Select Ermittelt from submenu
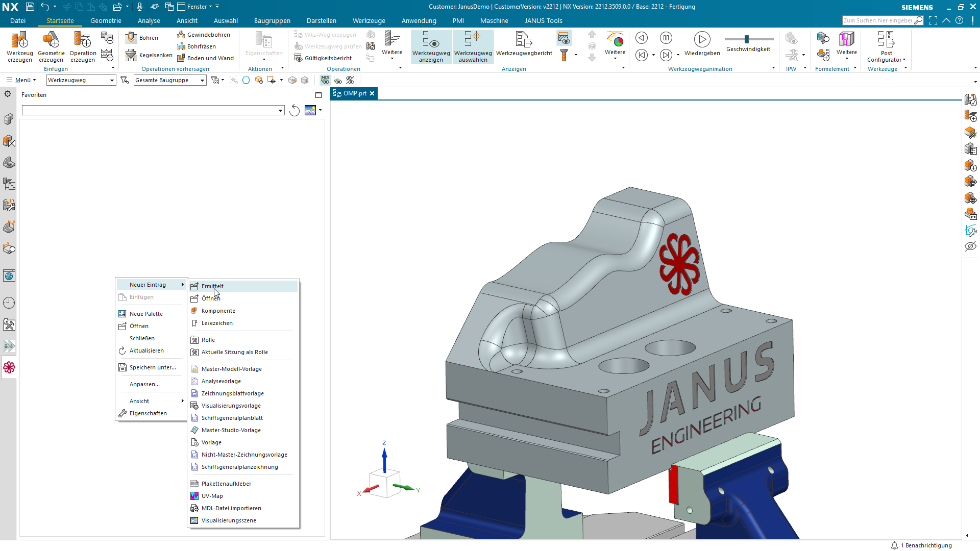The width and height of the screenshot is (980, 551). [x=242, y=286]
